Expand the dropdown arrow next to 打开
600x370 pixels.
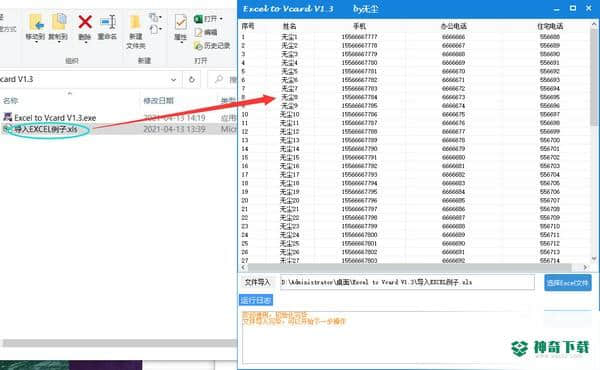221,19
